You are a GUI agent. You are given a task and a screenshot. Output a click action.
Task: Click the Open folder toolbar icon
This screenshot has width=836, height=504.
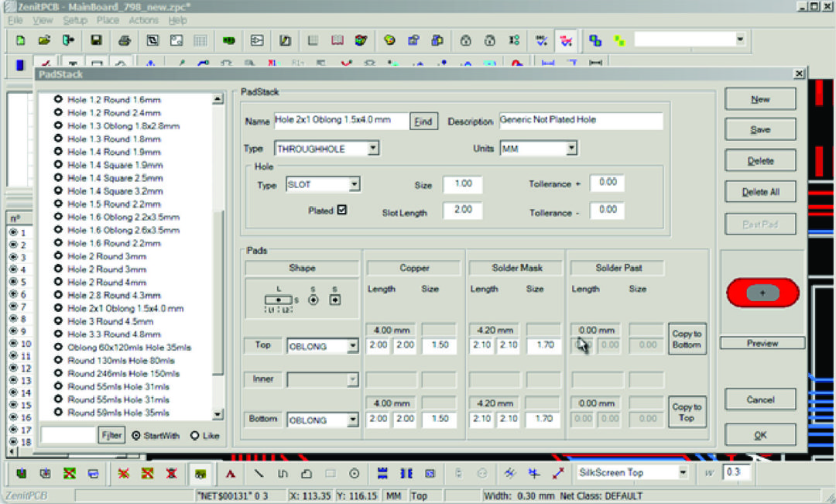(44, 40)
